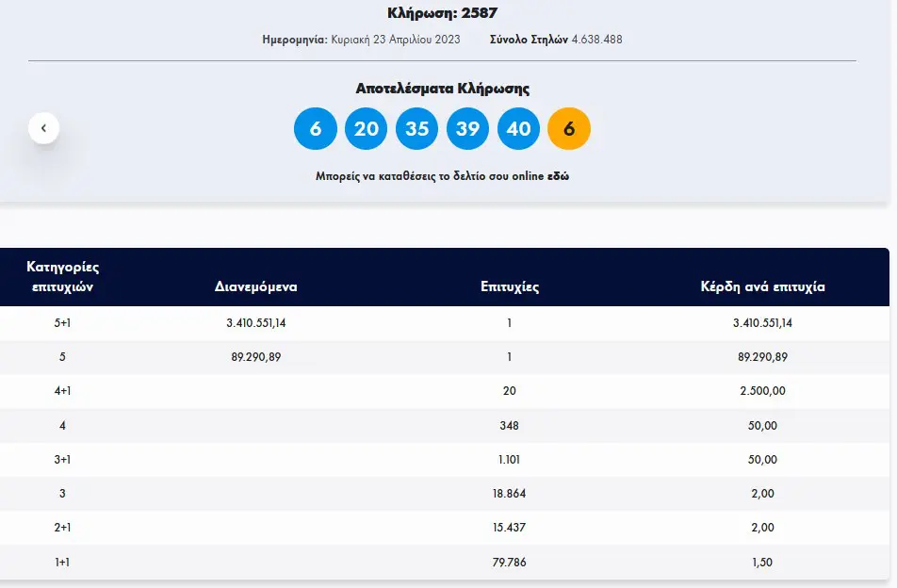This screenshot has height=588, width=897.
Task: Select the blue ball numbered 40
Action: 518,129
